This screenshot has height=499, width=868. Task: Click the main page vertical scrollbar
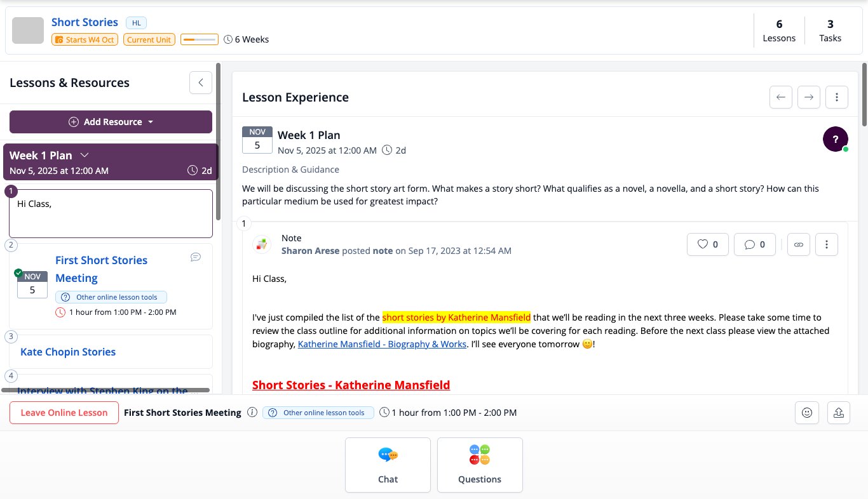click(x=865, y=94)
